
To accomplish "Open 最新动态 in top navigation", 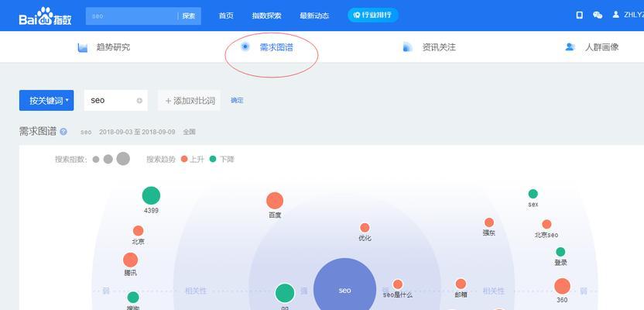I will coord(314,15).
